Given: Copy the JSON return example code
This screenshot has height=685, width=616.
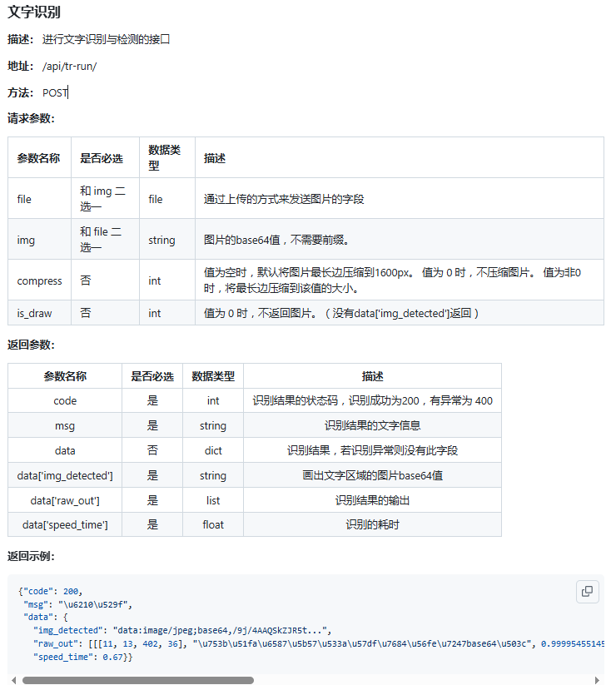Looking at the screenshot, I should click(587, 592).
